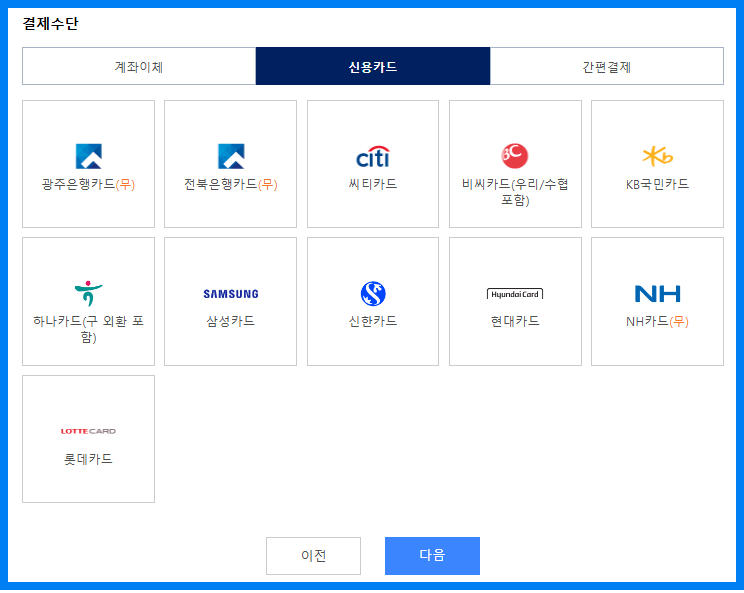Select the 하나카드 green logo
Screen dimensions: 744x593
(89, 293)
